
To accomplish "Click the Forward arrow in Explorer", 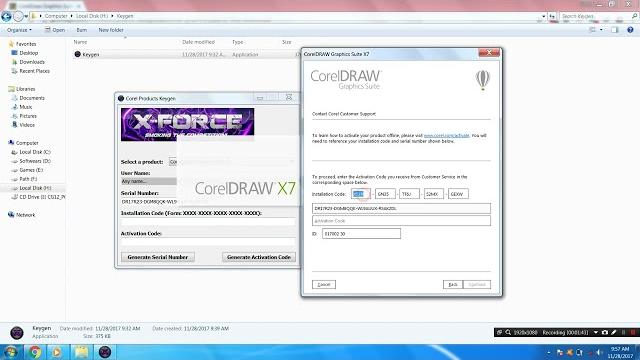I will click(18, 16).
